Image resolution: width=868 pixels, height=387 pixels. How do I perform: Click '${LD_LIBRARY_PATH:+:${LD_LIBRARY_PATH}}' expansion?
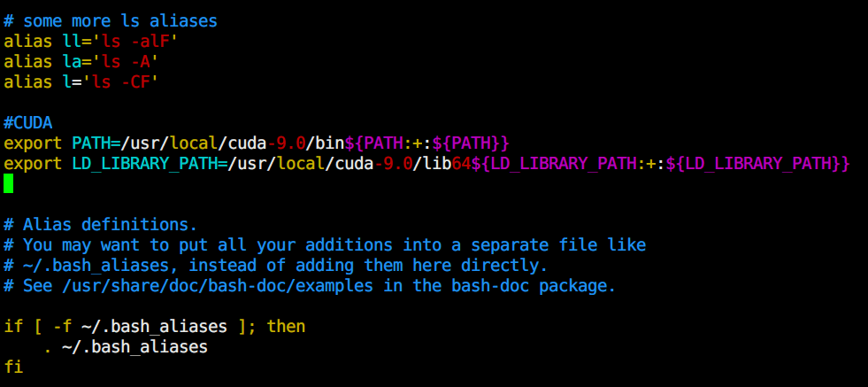(x=660, y=164)
